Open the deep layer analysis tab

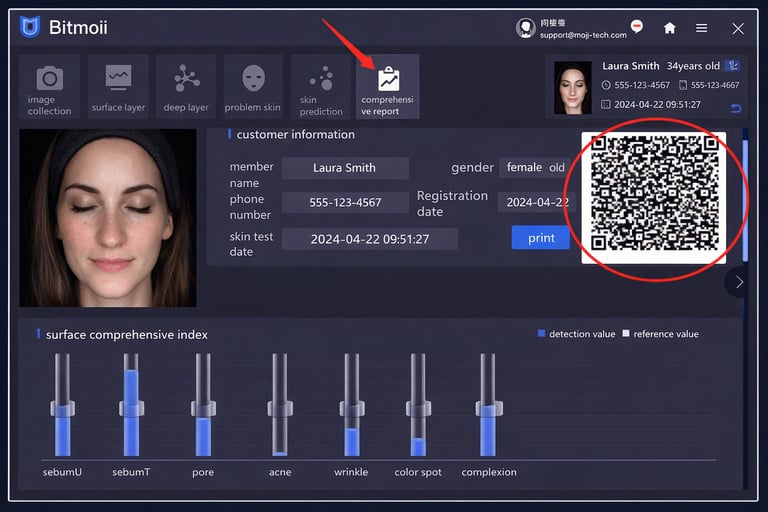click(186, 87)
